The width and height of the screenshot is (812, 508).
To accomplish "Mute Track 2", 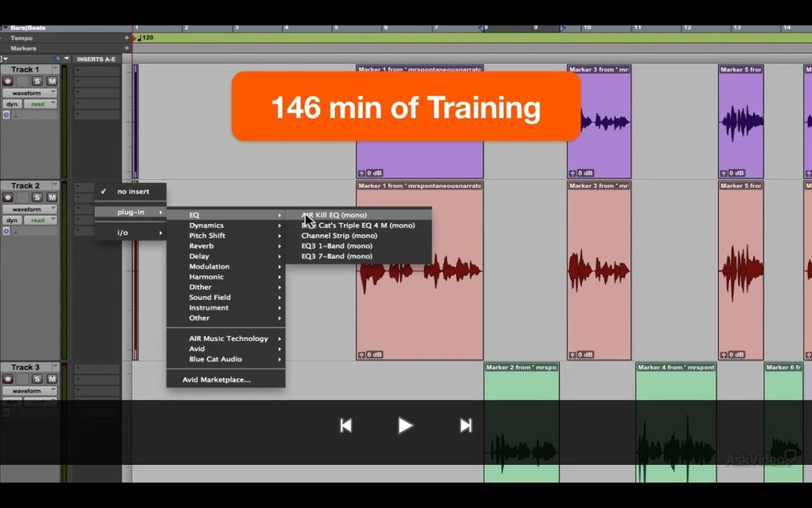I will coord(52,197).
